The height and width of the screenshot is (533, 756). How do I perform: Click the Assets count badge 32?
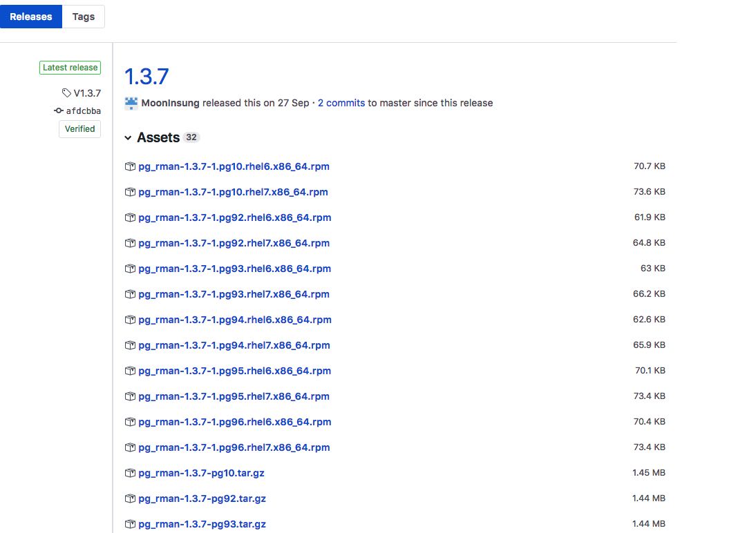191,137
